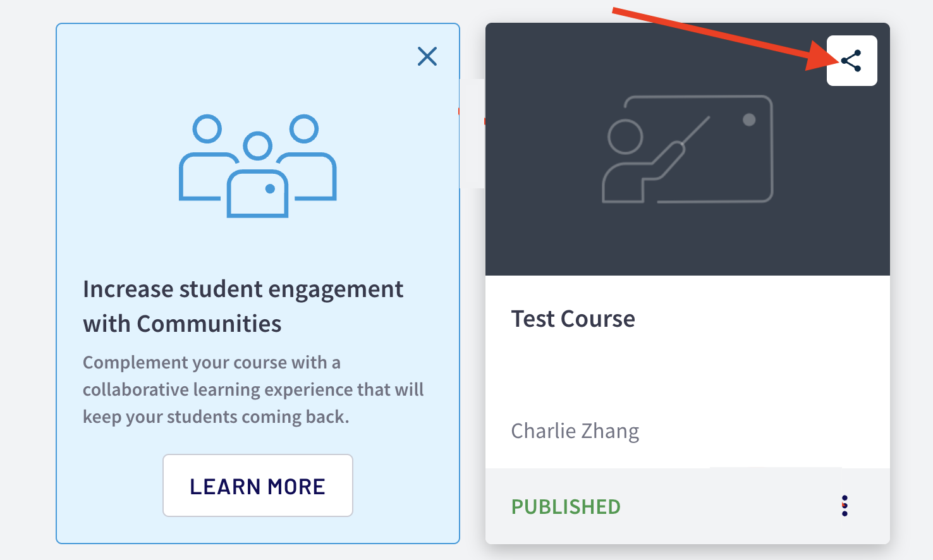Click the Increase student engagement heading
Image resolution: width=933 pixels, height=560 pixels.
pos(243,306)
